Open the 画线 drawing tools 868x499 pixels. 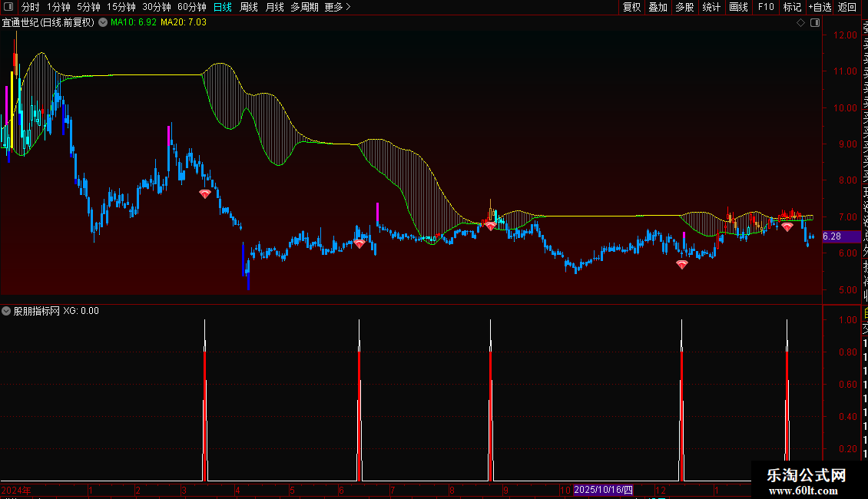tap(738, 7)
